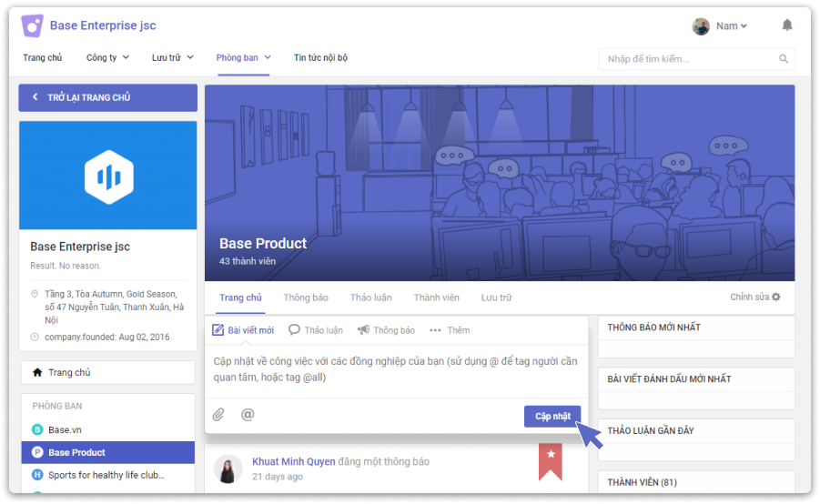
Task: Select Sports for healthy life club item
Action: point(107,475)
